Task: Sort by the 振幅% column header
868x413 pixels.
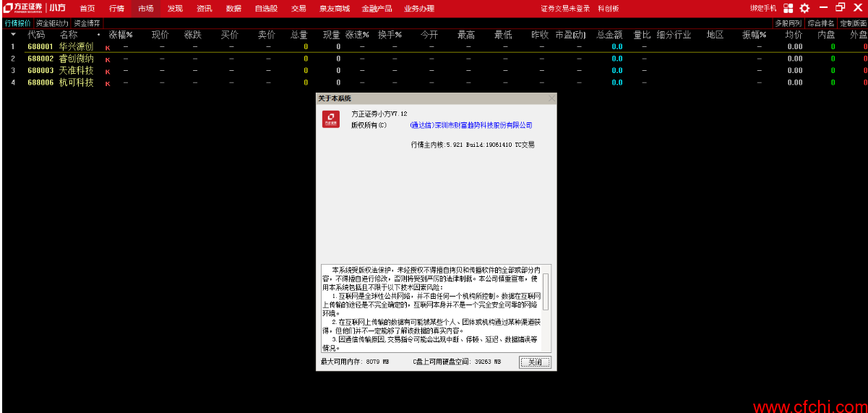Action: pos(754,35)
